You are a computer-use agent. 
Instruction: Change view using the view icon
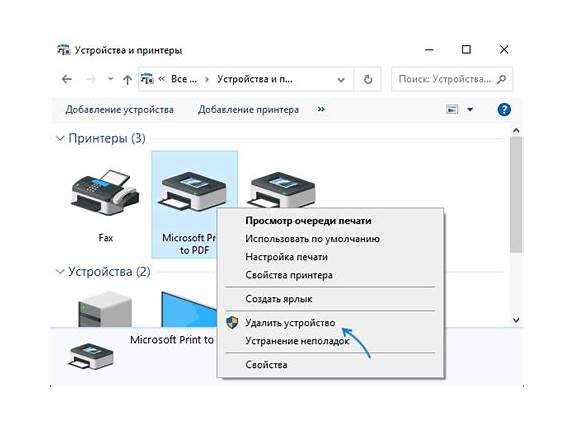tap(452, 109)
